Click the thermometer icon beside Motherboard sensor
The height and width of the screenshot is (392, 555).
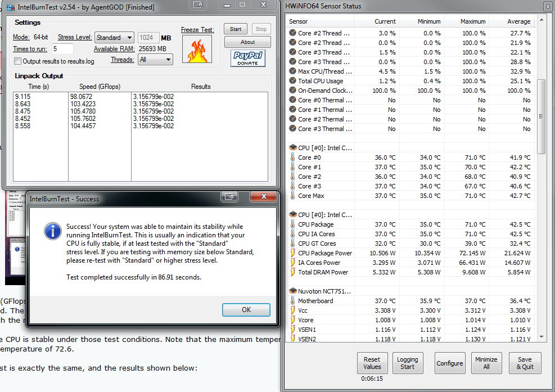click(x=293, y=301)
